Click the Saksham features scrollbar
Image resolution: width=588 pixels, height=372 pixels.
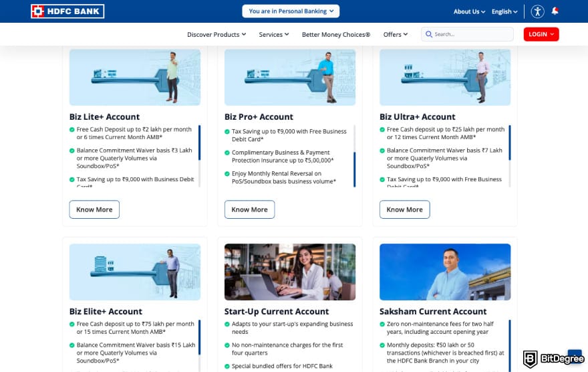(x=510, y=345)
